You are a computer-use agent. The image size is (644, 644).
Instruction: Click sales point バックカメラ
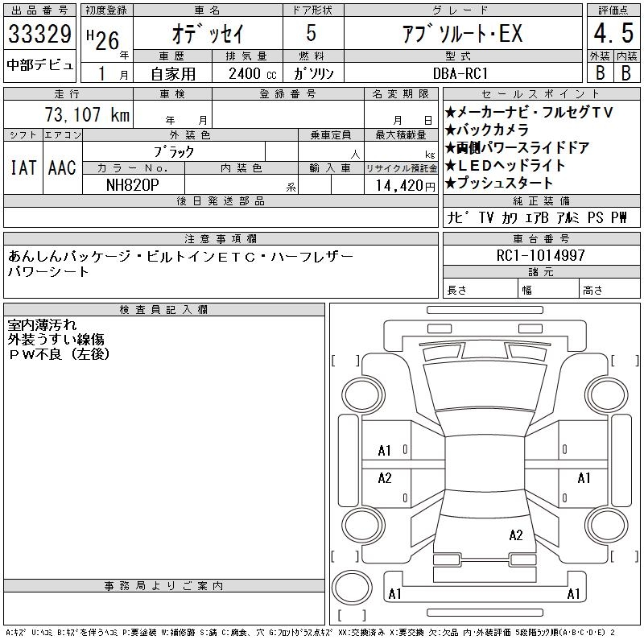coord(487,130)
